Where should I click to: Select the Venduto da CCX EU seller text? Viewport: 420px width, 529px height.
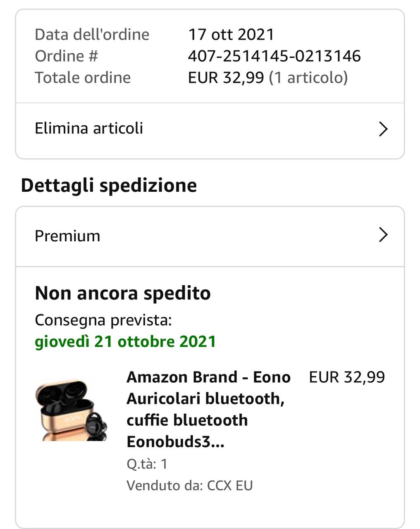(x=189, y=485)
